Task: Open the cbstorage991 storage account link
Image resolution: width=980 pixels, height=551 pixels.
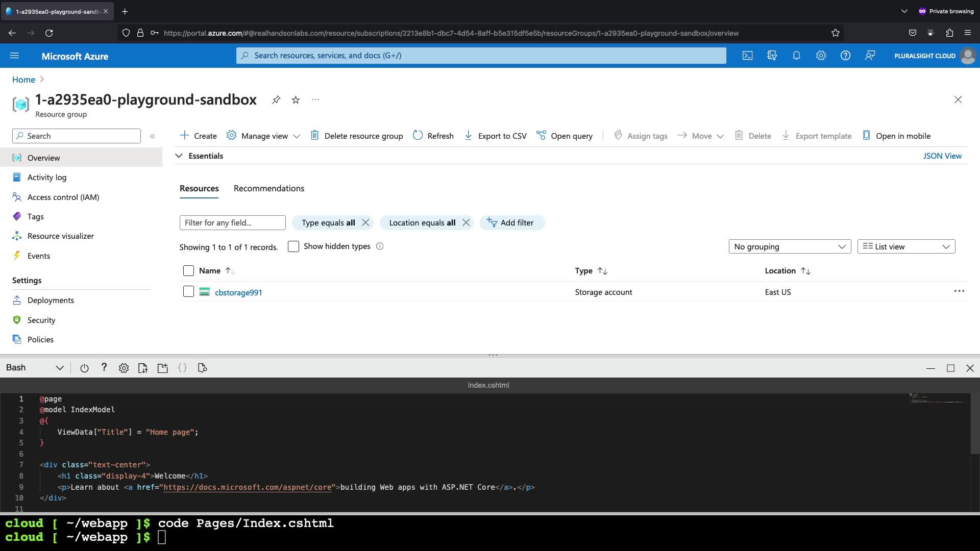Action: [238, 292]
